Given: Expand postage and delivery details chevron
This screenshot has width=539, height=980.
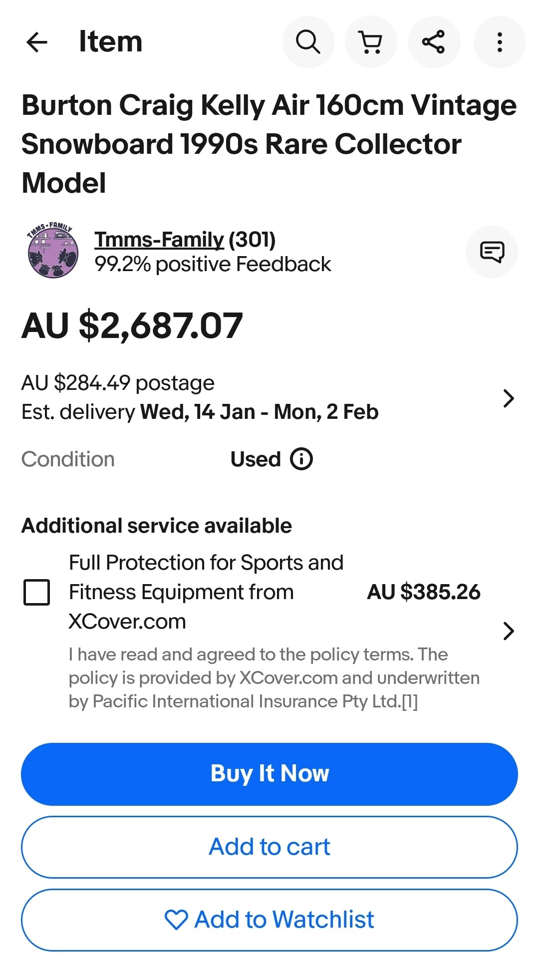Looking at the screenshot, I should point(508,398).
